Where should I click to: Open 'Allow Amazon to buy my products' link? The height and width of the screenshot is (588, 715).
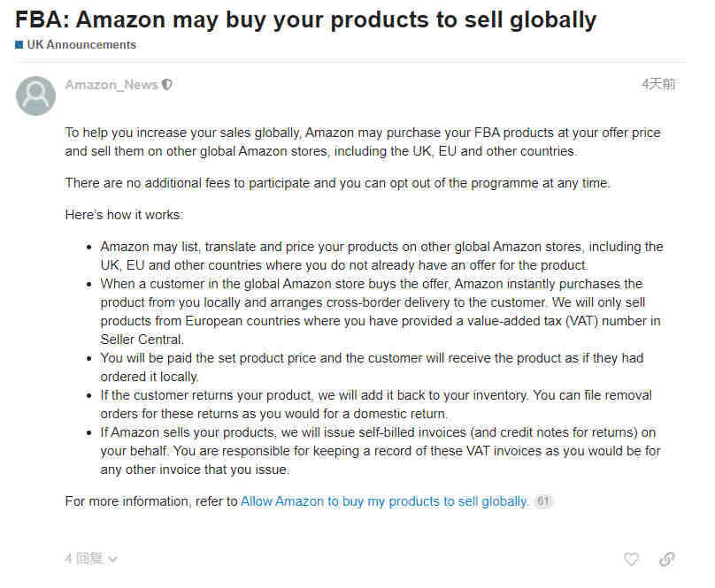coord(384,501)
